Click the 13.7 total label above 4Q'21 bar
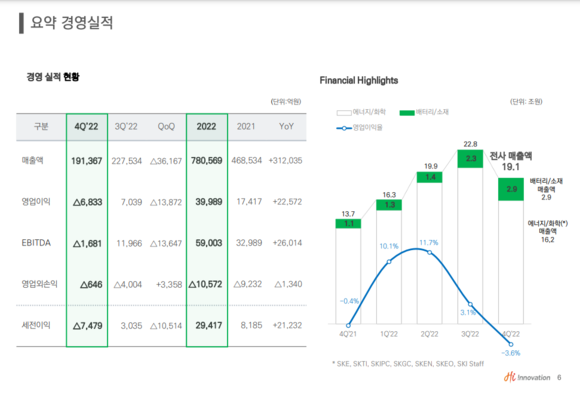The width and height of the screenshot is (580, 394). pyautogui.click(x=348, y=214)
